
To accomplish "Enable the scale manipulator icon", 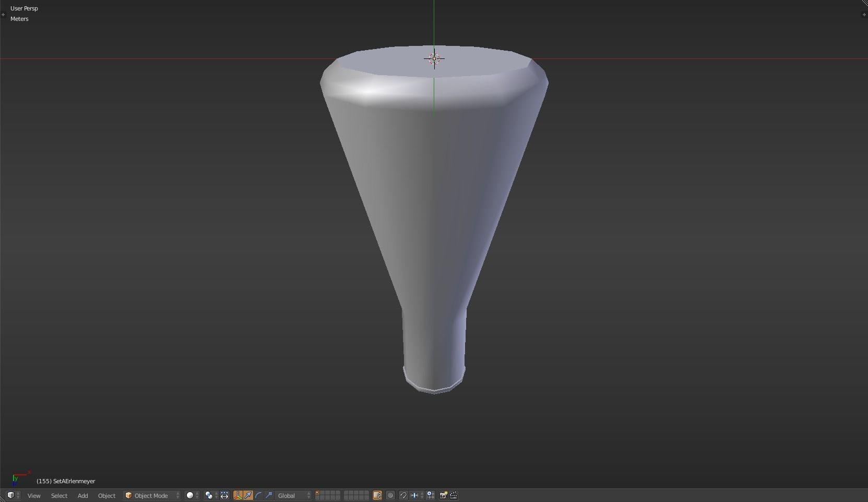I will coord(269,495).
